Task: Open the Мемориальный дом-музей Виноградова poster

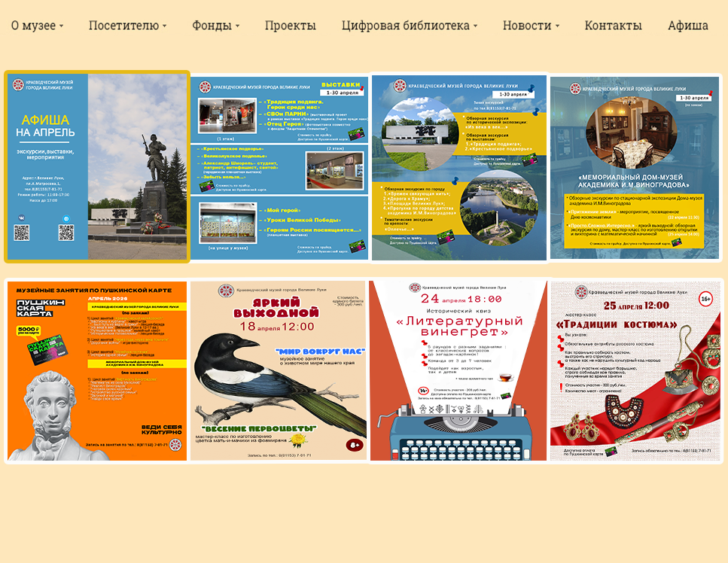Action: (x=635, y=167)
